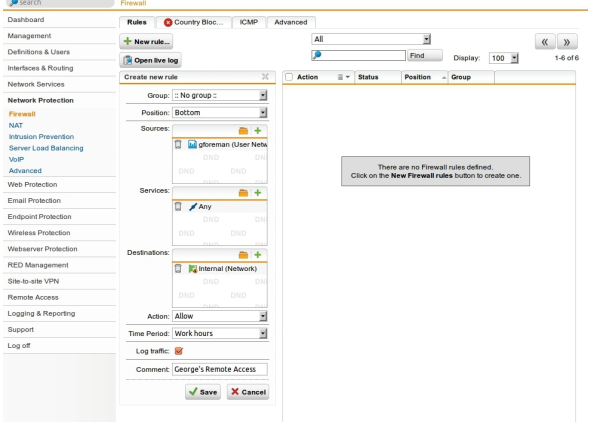Viewport: 596px width, 429px height.
Task: Click the rule search input field
Action: (x=358, y=55)
